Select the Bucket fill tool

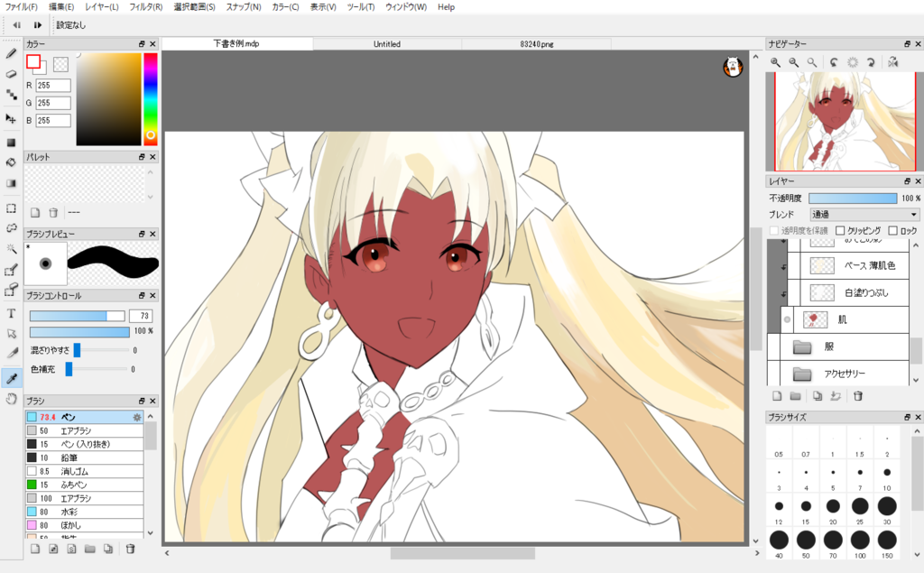coord(12,162)
